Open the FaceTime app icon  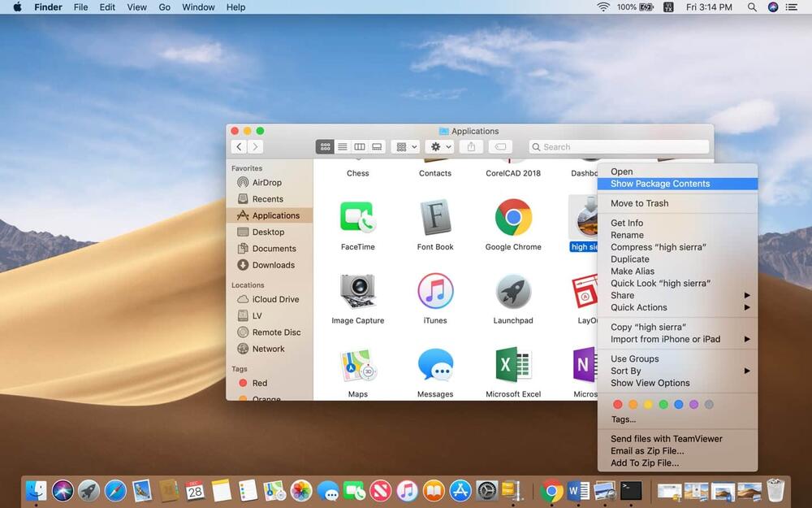[357, 218]
